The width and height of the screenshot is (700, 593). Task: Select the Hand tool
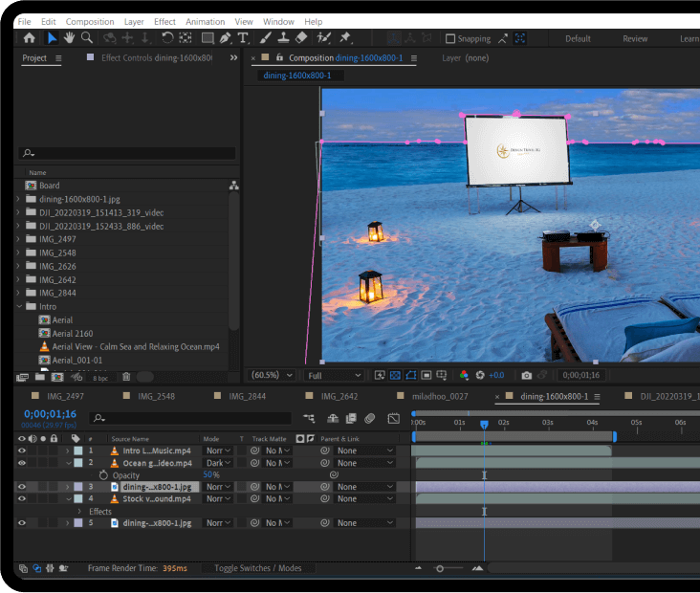(x=69, y=38)
